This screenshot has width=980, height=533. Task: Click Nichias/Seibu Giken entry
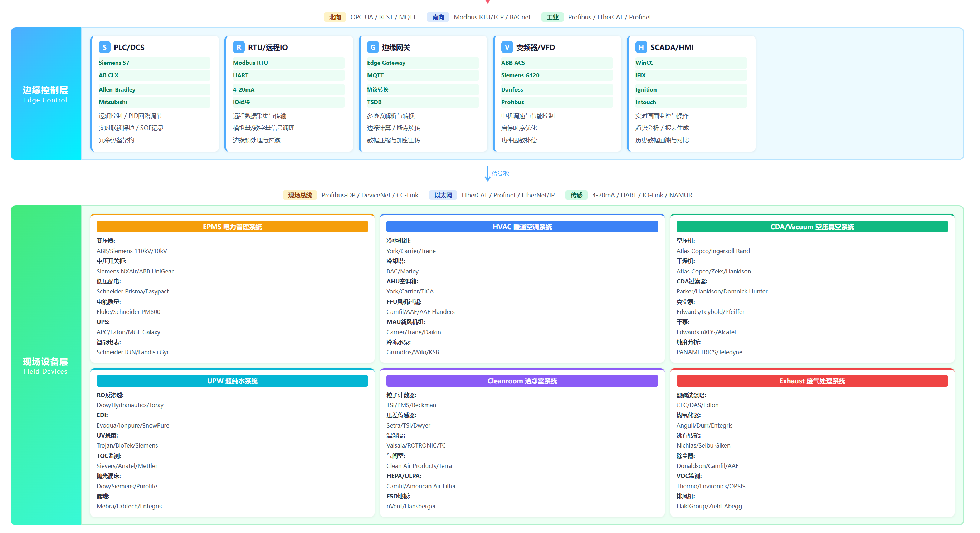[703, 445]
